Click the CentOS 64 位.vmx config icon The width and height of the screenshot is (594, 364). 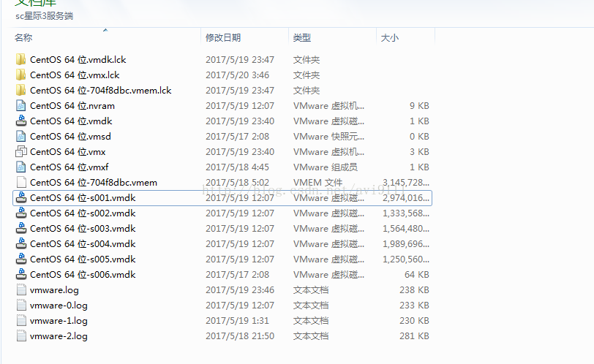(20, 152)
